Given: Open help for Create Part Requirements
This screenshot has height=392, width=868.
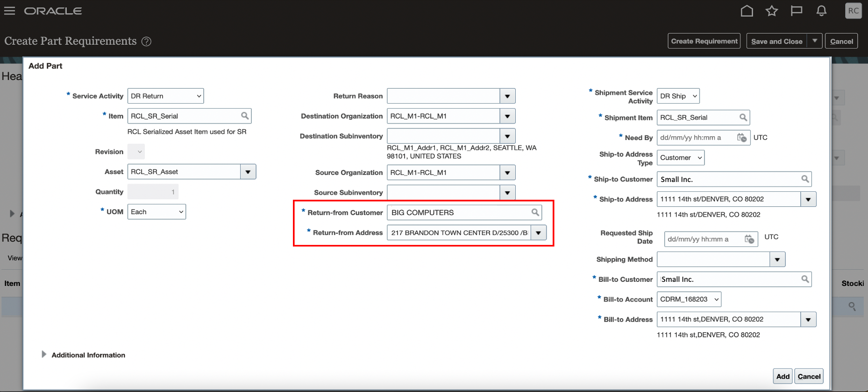Looking at the screenshot, I should 146,42.
